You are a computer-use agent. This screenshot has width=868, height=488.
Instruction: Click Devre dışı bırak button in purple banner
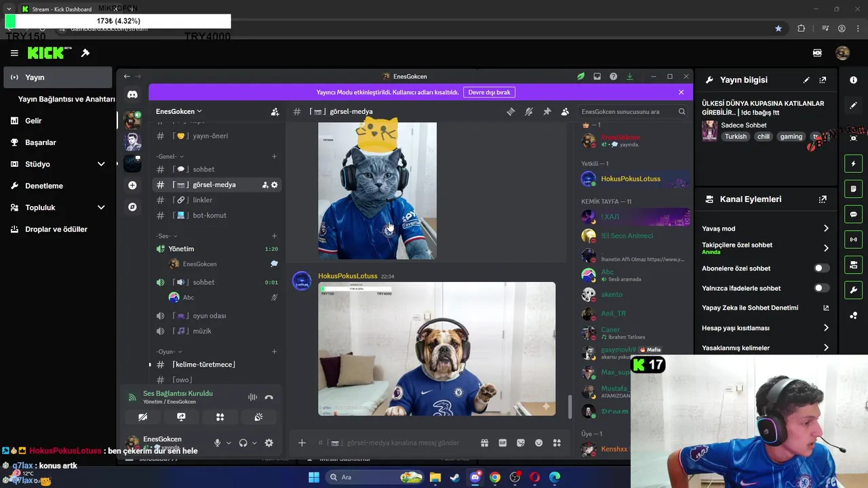489,92
